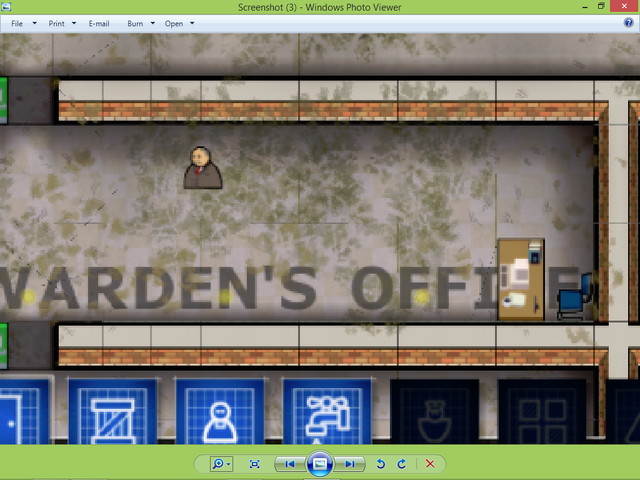Open the Open menu
This screenshot has height=480, width=640.
click(173, 24)
